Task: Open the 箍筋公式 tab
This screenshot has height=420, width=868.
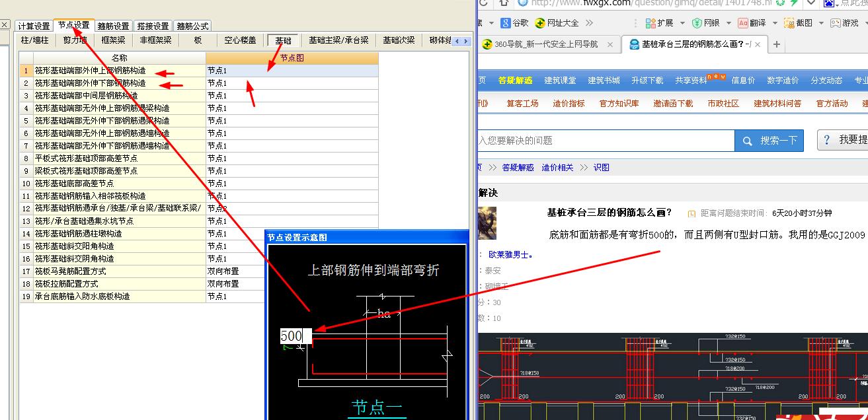Action: click(x=192, y=26)
